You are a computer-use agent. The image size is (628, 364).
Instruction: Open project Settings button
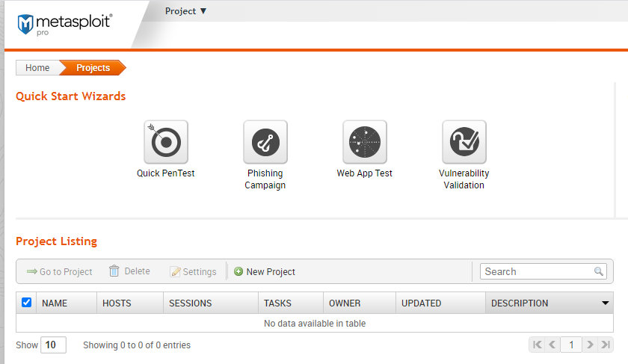(x=193, y=271)
